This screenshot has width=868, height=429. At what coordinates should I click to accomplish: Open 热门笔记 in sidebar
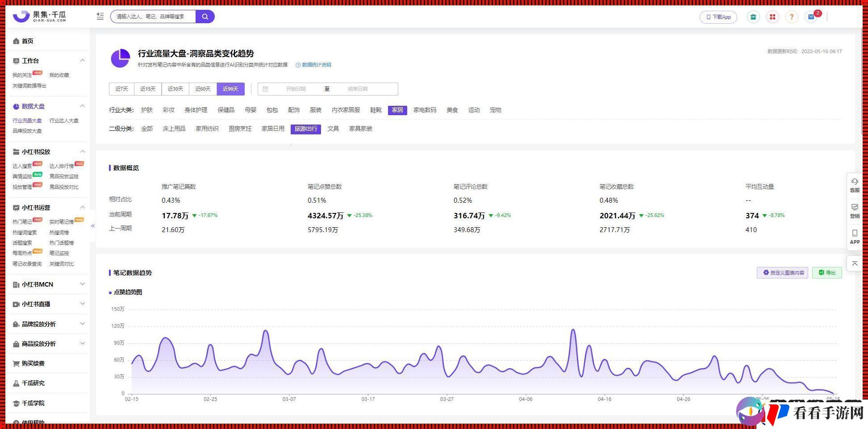coord(22,222)
